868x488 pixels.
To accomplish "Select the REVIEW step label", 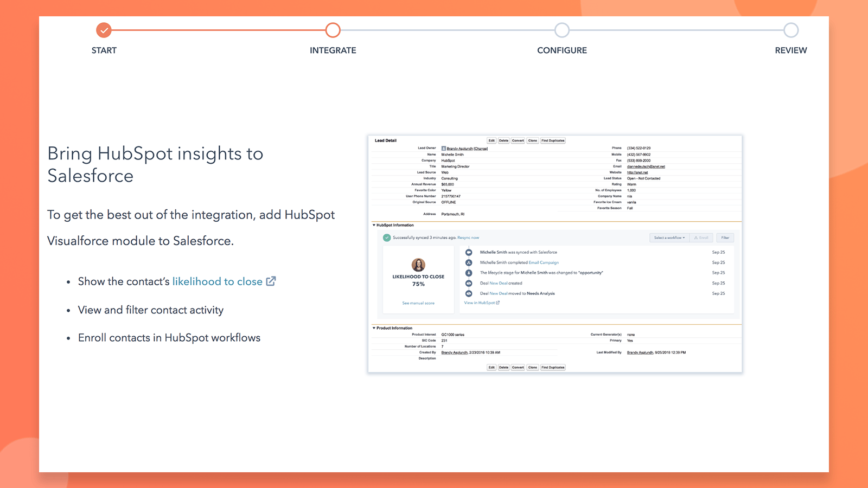I will click(791, 50).
